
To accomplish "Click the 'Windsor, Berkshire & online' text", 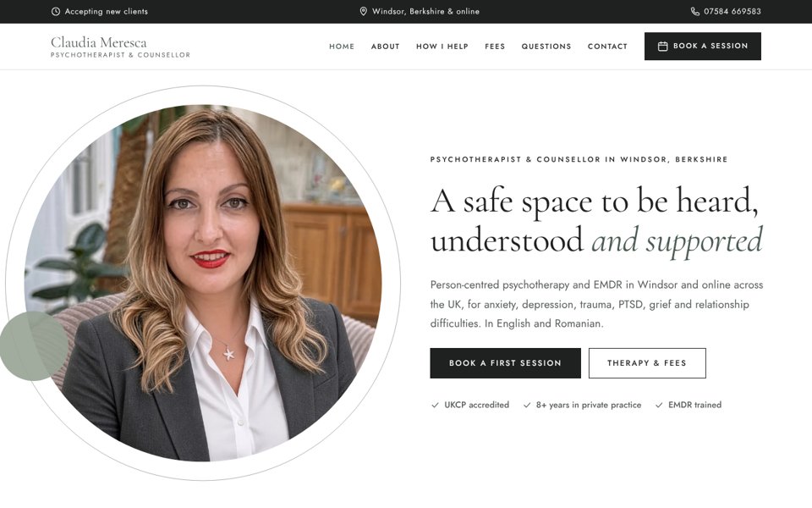I will pos(425,11).
